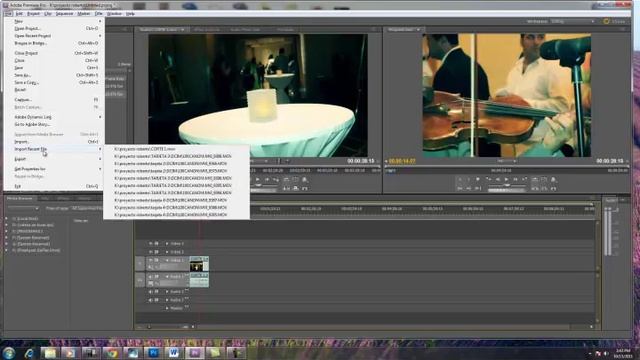Open Google Chrome from taskbar

point(112,353)
